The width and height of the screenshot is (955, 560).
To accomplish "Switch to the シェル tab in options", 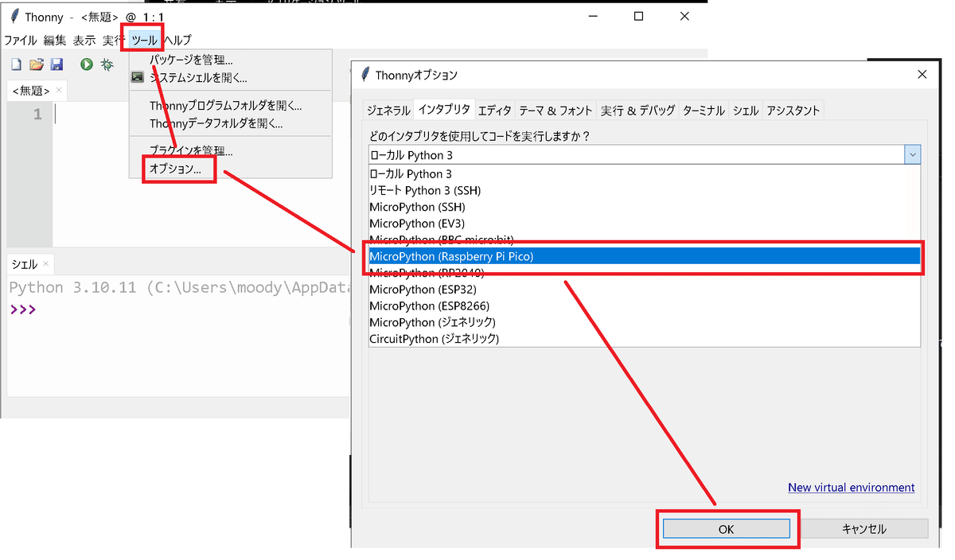I will pyautogui.click(x=746, y=111).
